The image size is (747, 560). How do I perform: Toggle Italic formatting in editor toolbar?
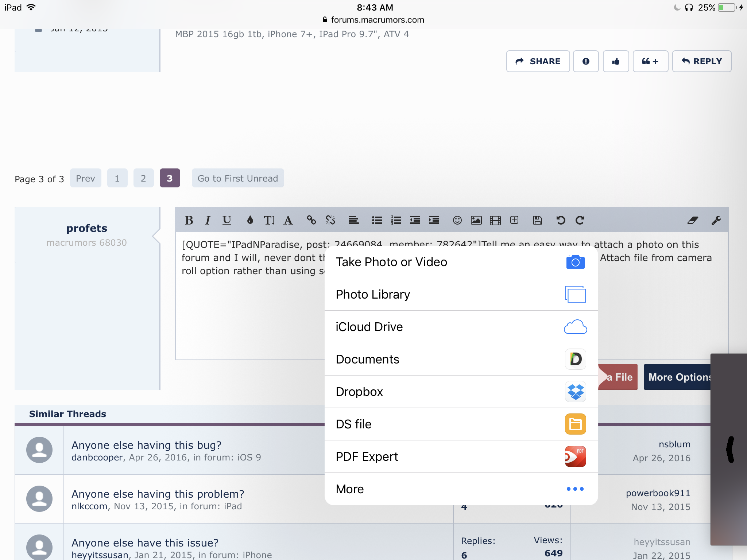208,220
